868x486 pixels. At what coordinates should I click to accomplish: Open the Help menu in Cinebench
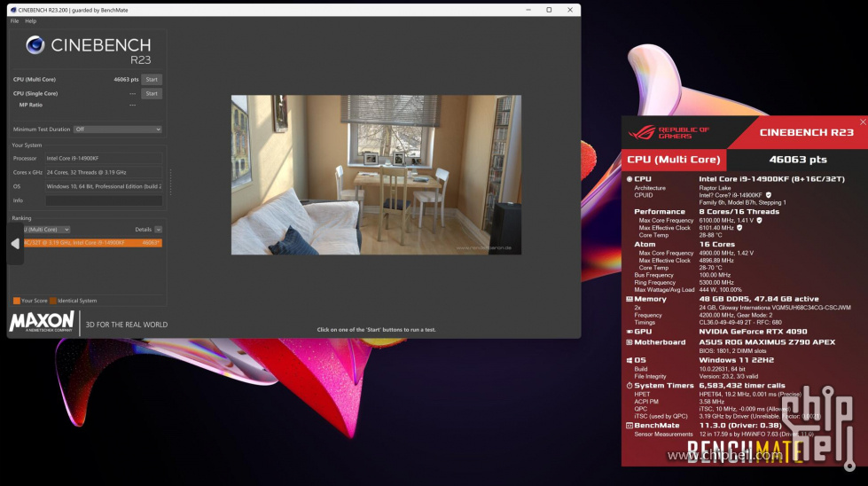tap(30, 21)
